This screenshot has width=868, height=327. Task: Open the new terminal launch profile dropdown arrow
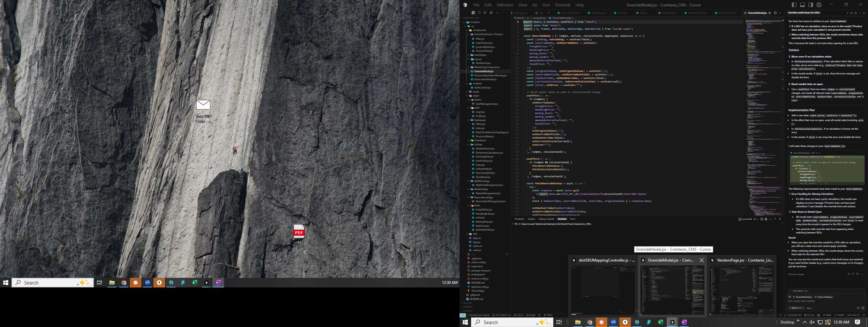click(758, 219)
